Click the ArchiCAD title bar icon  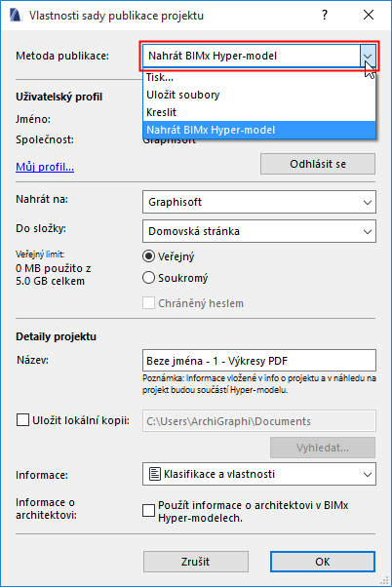point(16,16)
